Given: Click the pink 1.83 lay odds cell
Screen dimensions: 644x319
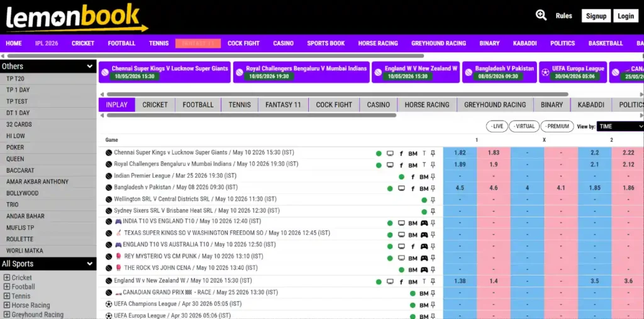Looking at the screenshot, I should [494, 153].
